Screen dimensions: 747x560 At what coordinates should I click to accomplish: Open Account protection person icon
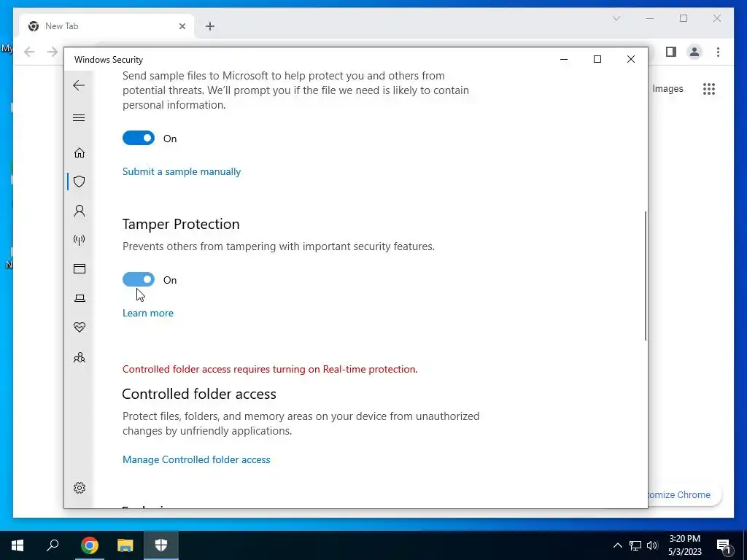click(80, 211)
